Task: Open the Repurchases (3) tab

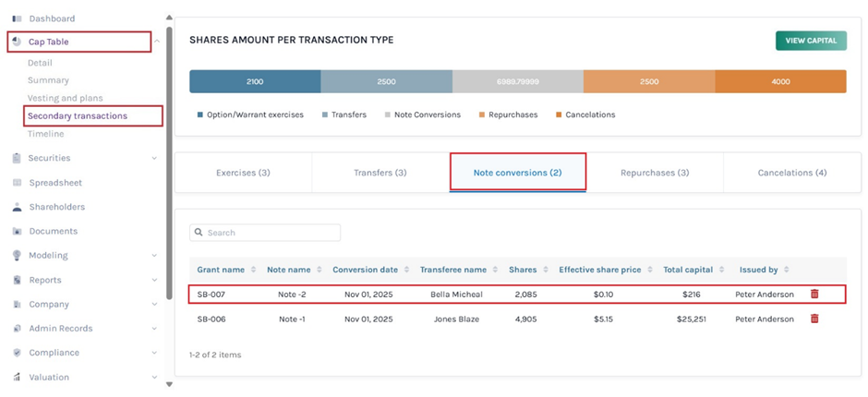Action: pos(655,173)
